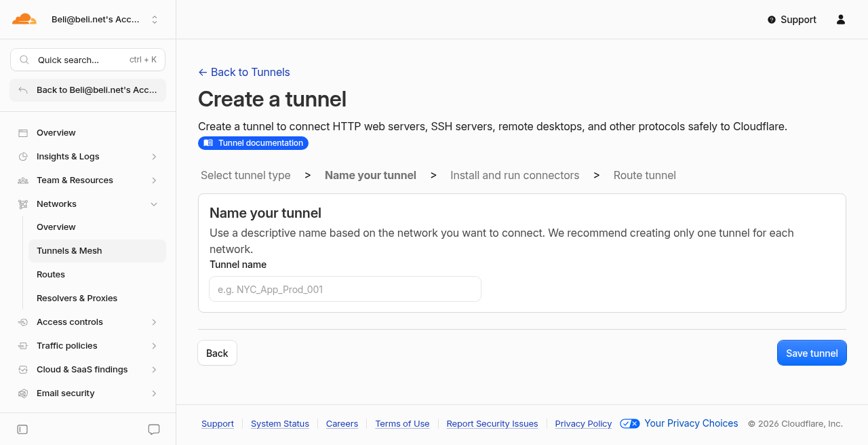
Task: Click the Networks menu label
Action: pos(56,204)
